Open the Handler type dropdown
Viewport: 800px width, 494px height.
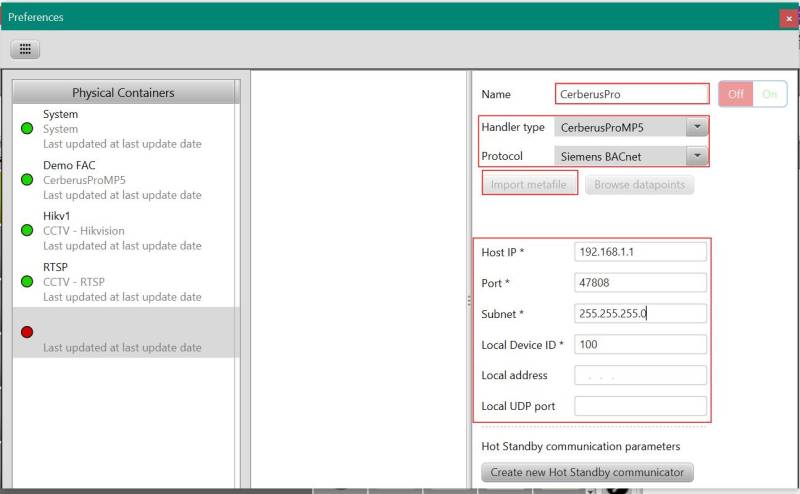click(x=696, y=128)
